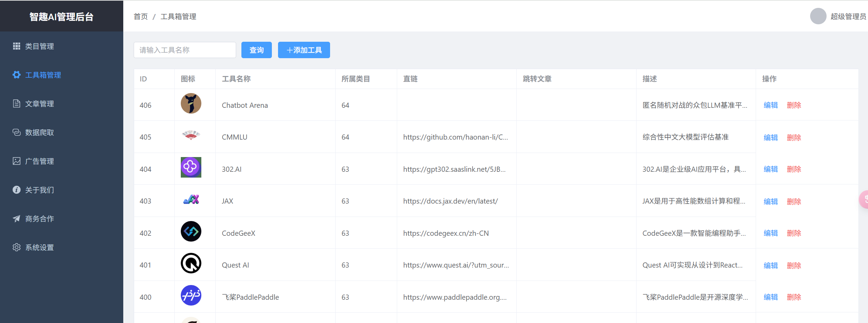Click the 智趣AI管理后台 title

click(62, 17)
